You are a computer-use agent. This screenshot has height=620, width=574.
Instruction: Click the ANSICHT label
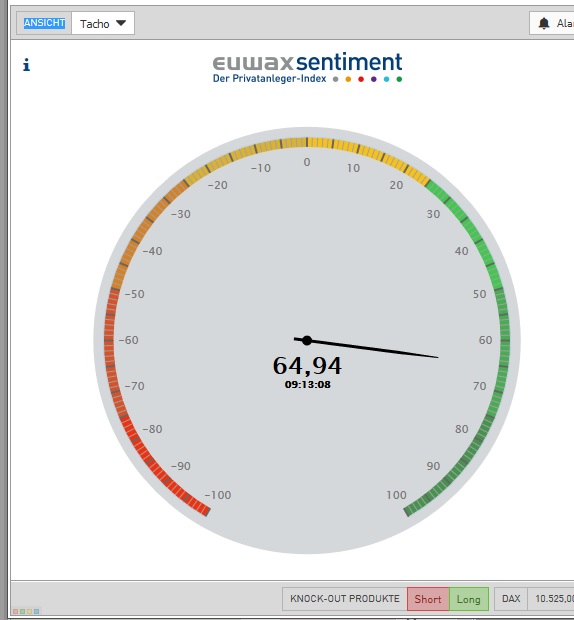click(x=44, y=23)
